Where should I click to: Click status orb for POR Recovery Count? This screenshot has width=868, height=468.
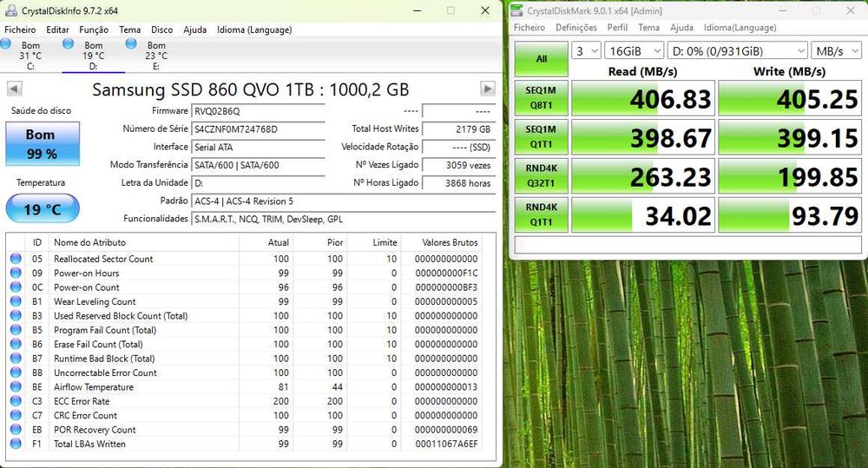(x=16, y=429)
